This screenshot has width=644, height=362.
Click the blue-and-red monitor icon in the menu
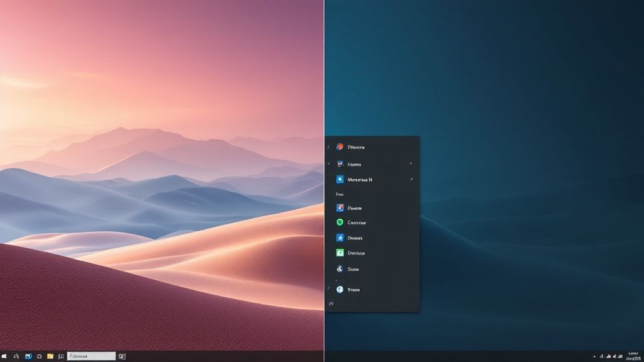(340, 164)
